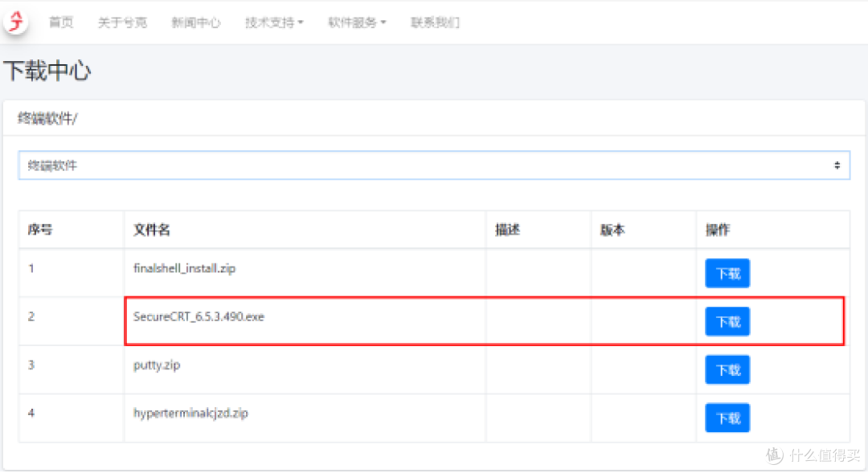Viewport: 868px width, 473px height.
Task: Download putty.zip
Action: (727, 369)
